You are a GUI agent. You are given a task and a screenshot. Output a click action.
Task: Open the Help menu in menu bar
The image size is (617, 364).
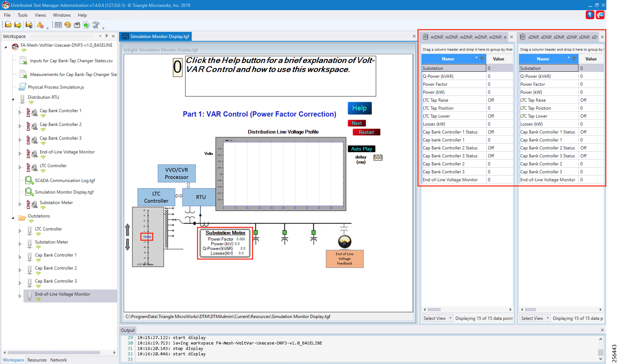tap(82, 15)
